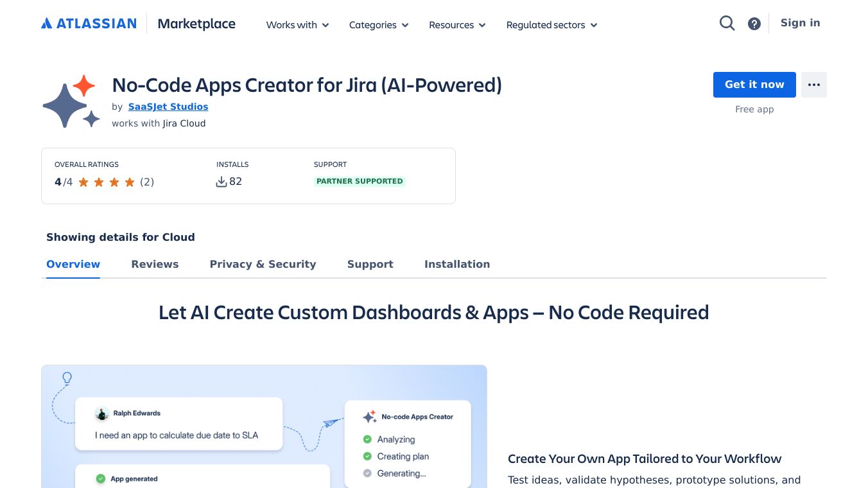Open the search panel

click(x=727, y=22)
